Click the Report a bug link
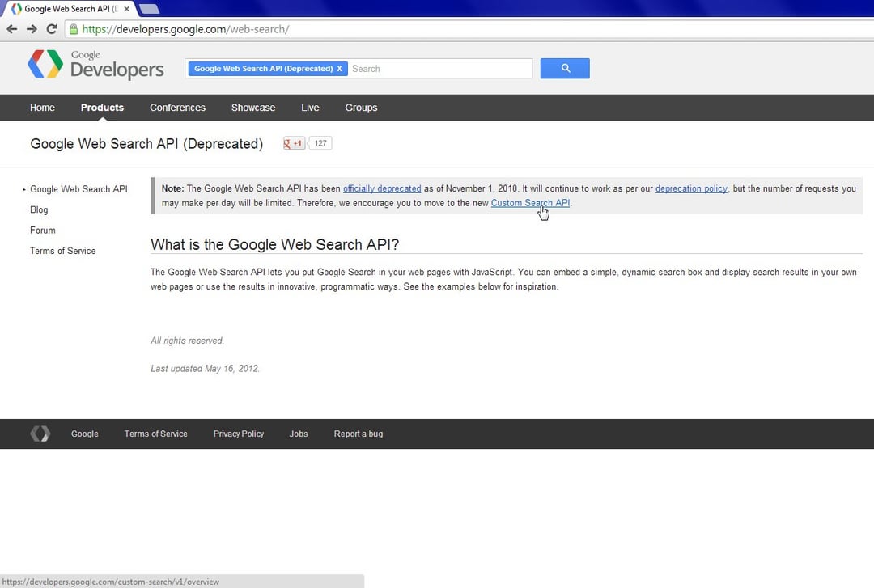 tap(359, 434)
